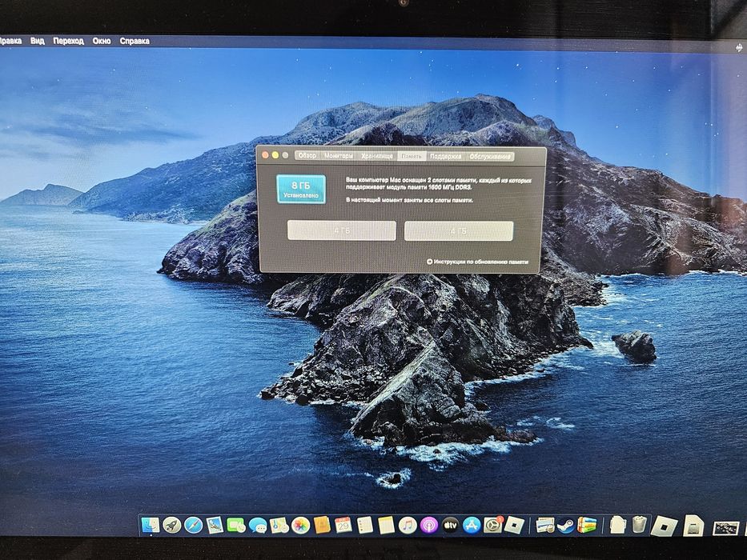747x560 pixels.
Task: Minimize the memory info window
Action: (x=275, y=155)
